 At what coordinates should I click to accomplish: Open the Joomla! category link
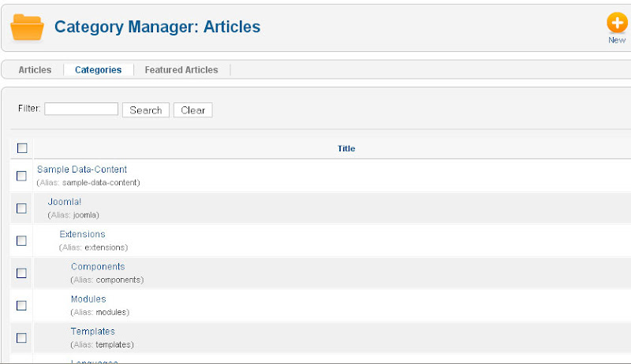[x=65, y=202]
